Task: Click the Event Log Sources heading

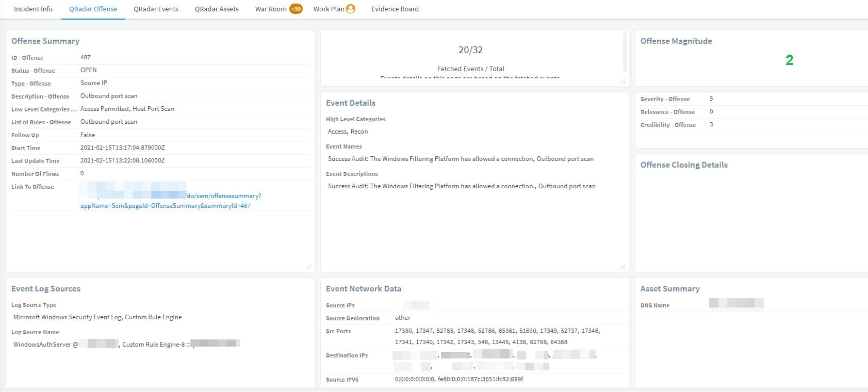Action: [46, 289]
